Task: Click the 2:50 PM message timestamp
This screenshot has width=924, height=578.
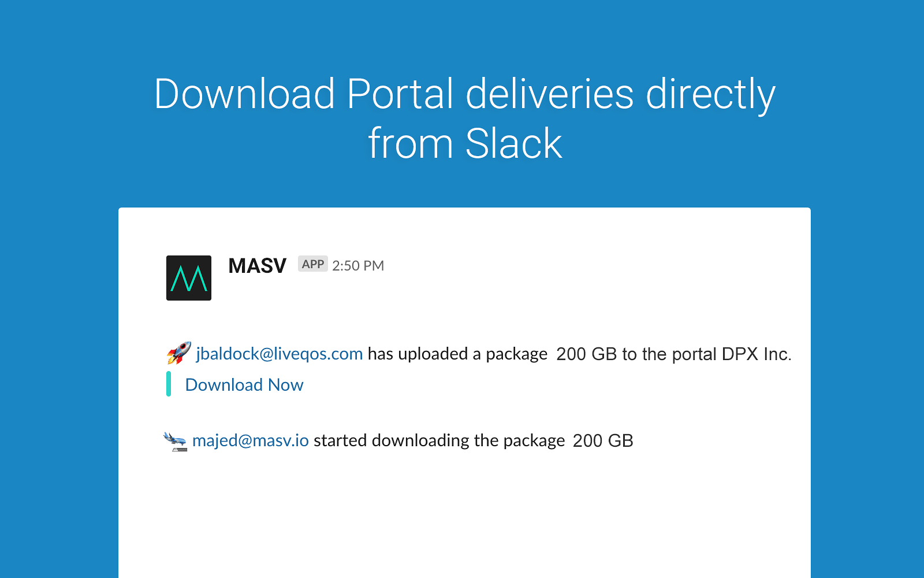Action: 358,266
